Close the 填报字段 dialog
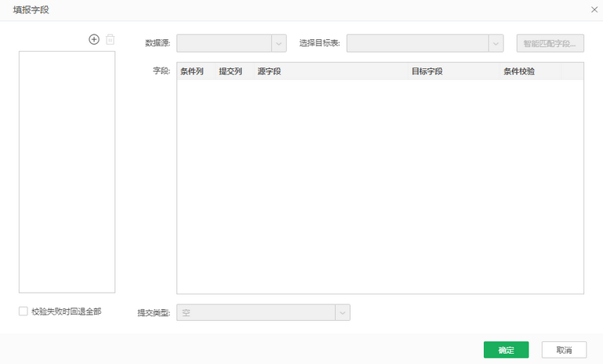This screenshot has height=364, width=603. (x=594, y=9)
